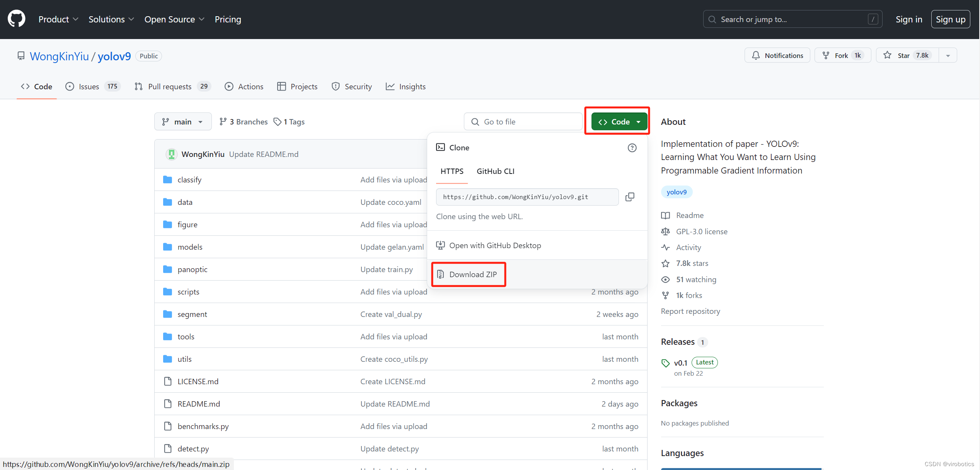This screenshot has width=980, height=470.
Task: View the 1 Tags link
Action: click(289, 122)
